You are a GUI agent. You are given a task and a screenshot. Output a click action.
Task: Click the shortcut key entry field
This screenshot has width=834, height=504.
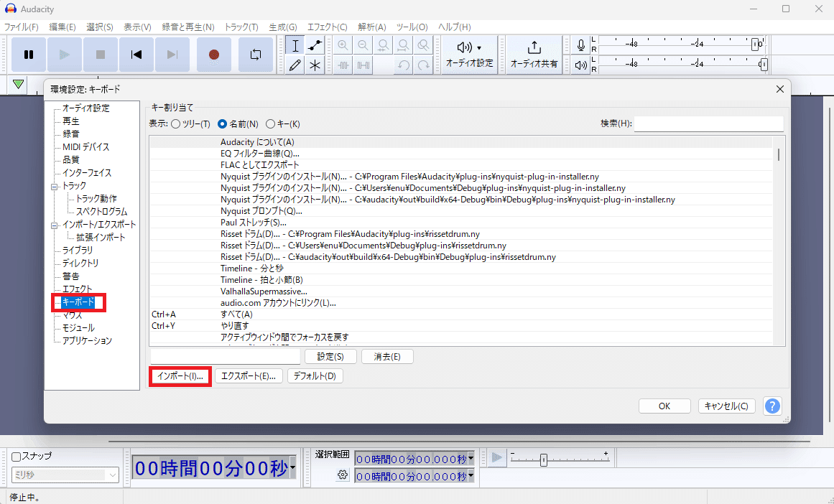pyautogui.click(x=226, y=357)
